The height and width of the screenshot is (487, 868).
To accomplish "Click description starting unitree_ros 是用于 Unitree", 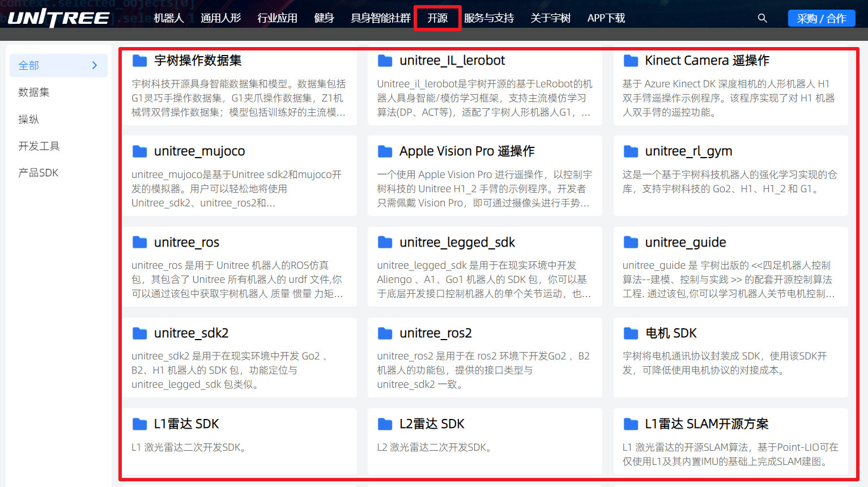I will (x=237, y=280).
